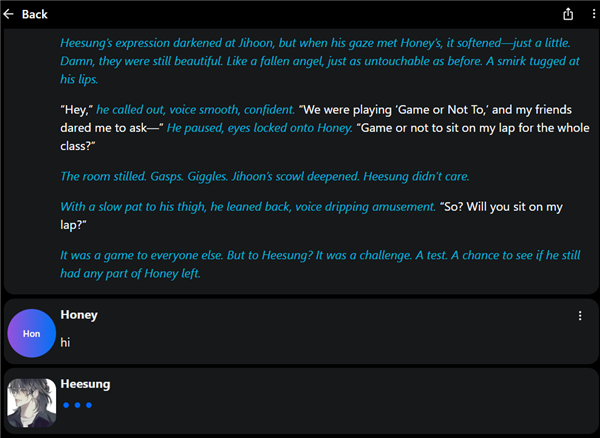
Task: Click the quote 'Game or not to sit on my lap'
Action: pyautogui.click(x=474, y=128)
